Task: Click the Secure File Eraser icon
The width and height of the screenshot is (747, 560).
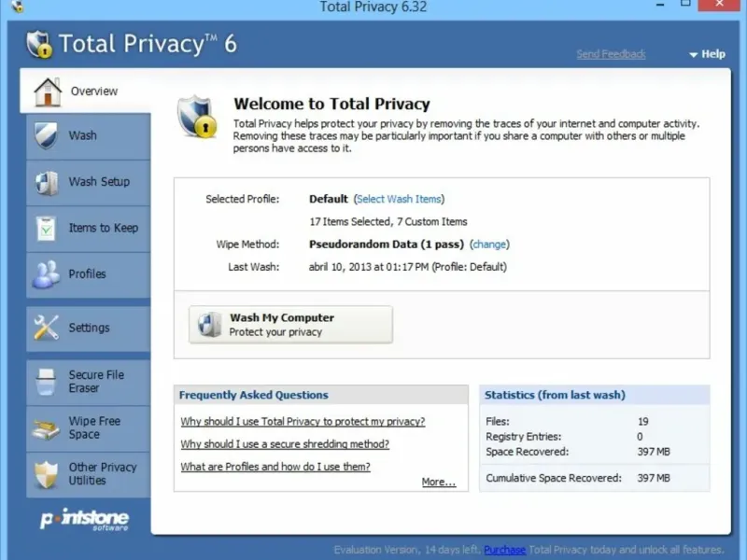Action: click(46, 382)
